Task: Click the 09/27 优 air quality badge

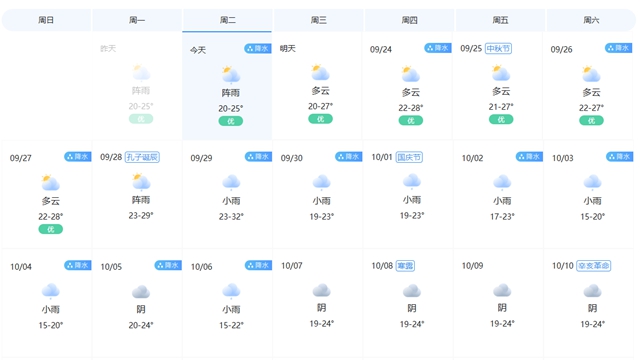Action: [x=51, y=229]
